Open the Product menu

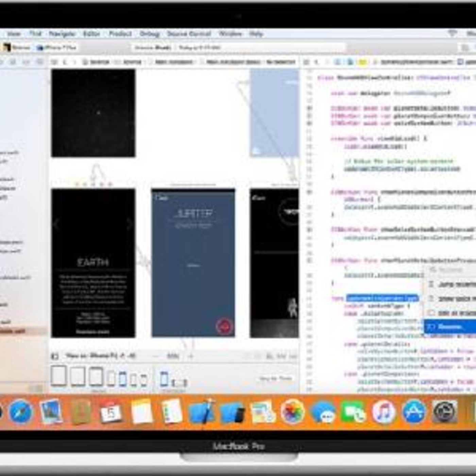coord(120,34)
